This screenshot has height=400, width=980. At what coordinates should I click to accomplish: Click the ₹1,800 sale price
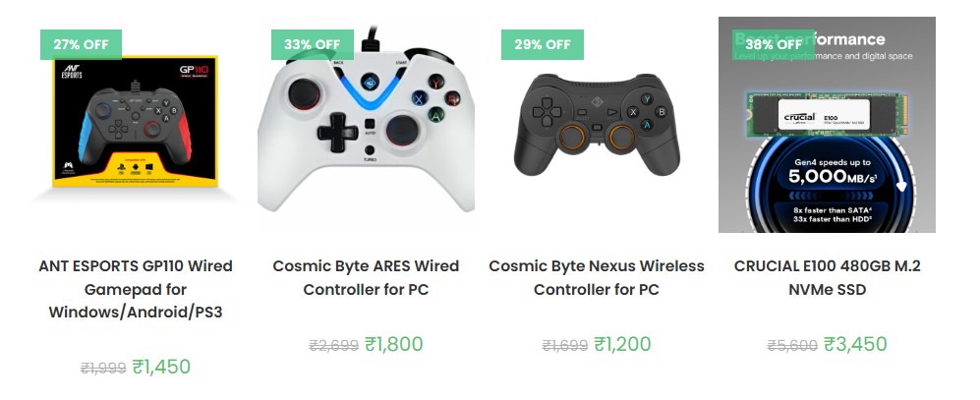(x=393, y=344)
